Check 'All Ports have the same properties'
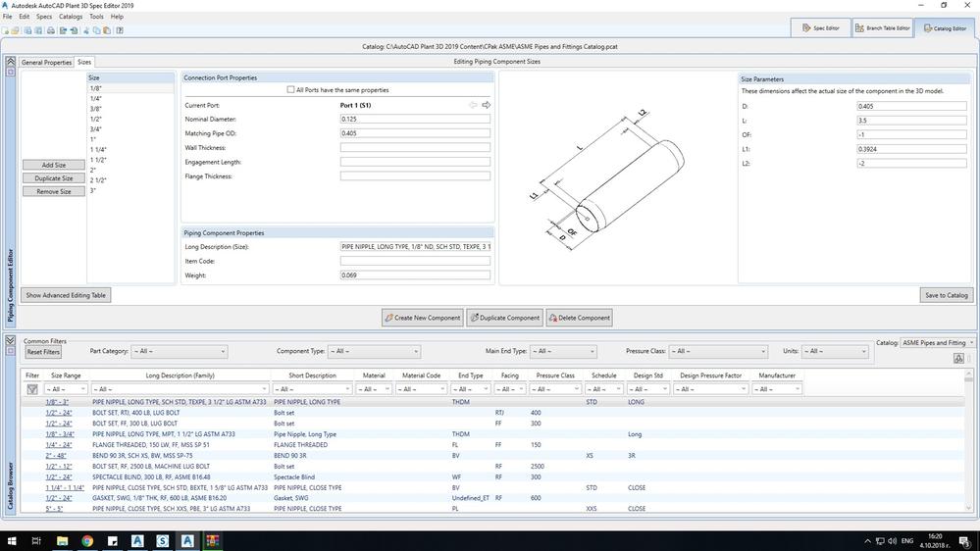This screenshot has height=551, width=980. point(290,90)
